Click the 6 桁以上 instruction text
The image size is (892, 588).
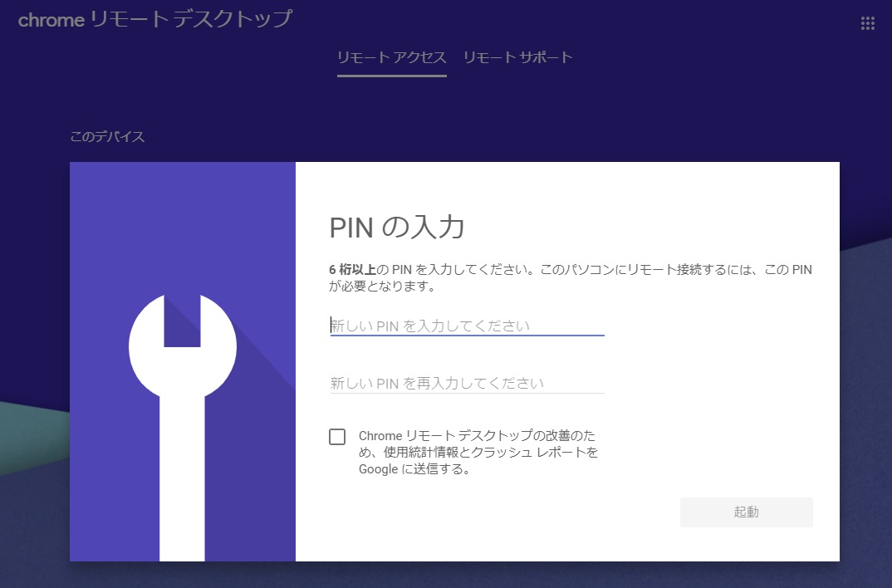point(571,277)
